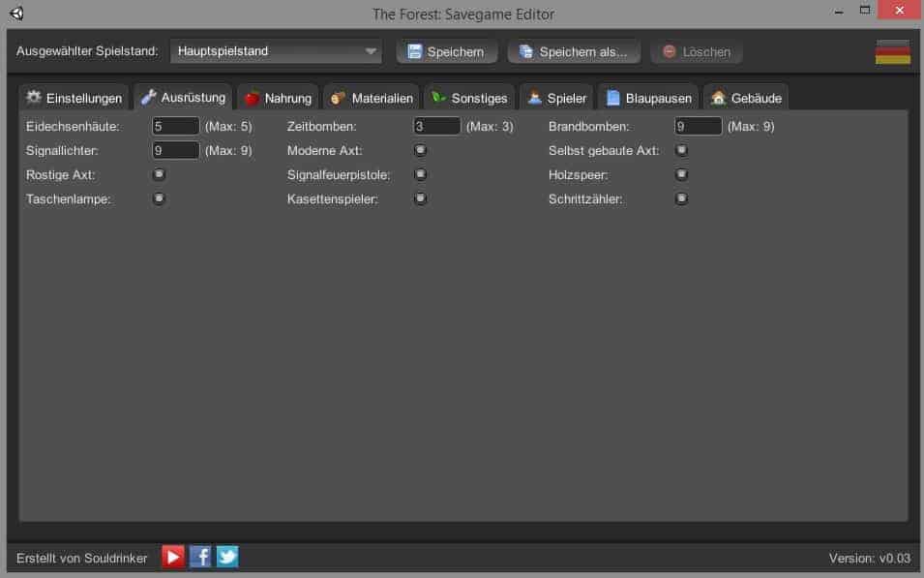Open the Nahrung tab with the apple icon
Screen dimensions: 924x578
[278, 98]
